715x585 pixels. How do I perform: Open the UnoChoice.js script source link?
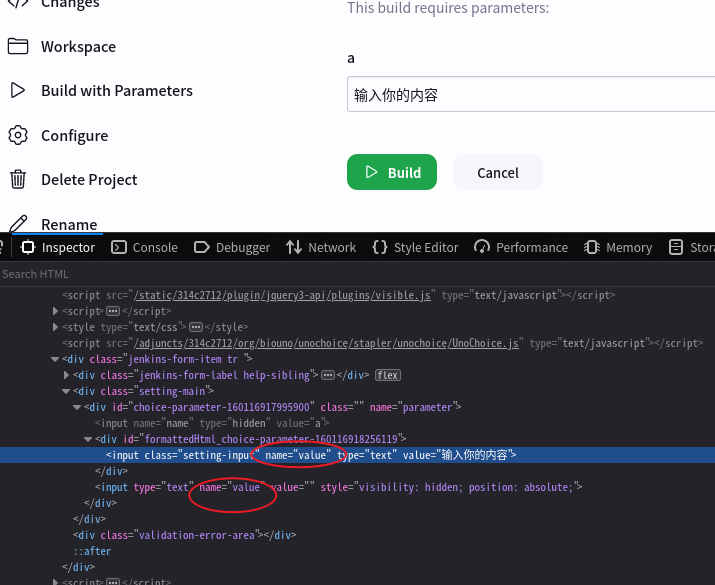point(326,343)
